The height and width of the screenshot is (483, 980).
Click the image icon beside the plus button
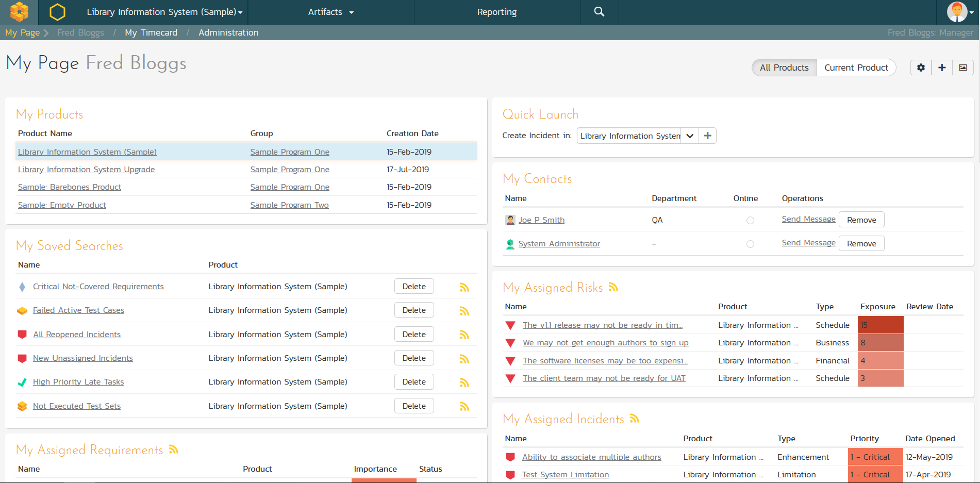click(x=962, y=68)
